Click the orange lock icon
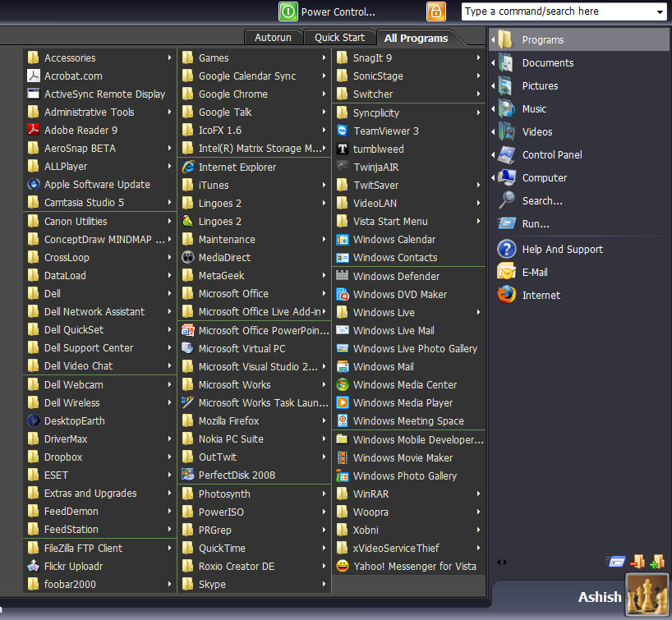The width and height of the screenshot is (672, 620). point(436,11)
